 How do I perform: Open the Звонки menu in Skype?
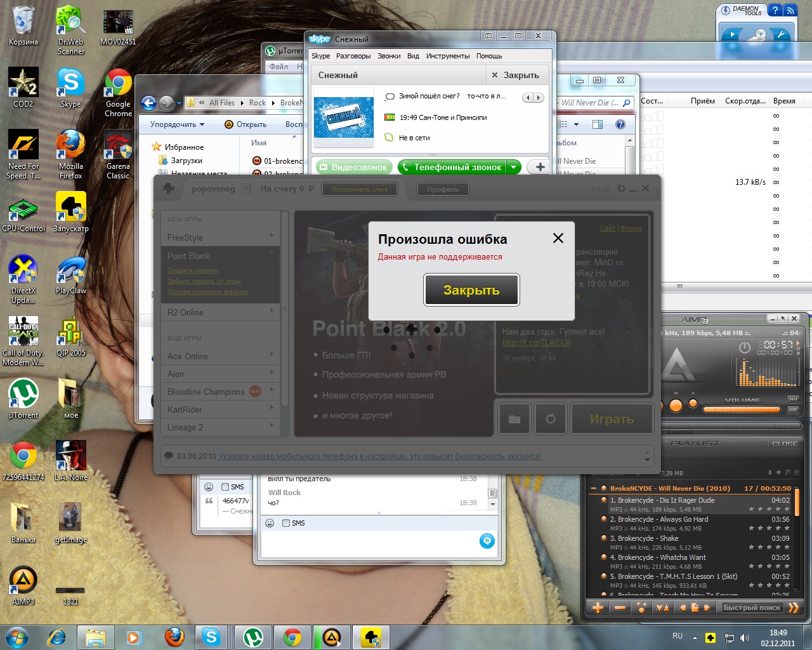click(388, 56)
